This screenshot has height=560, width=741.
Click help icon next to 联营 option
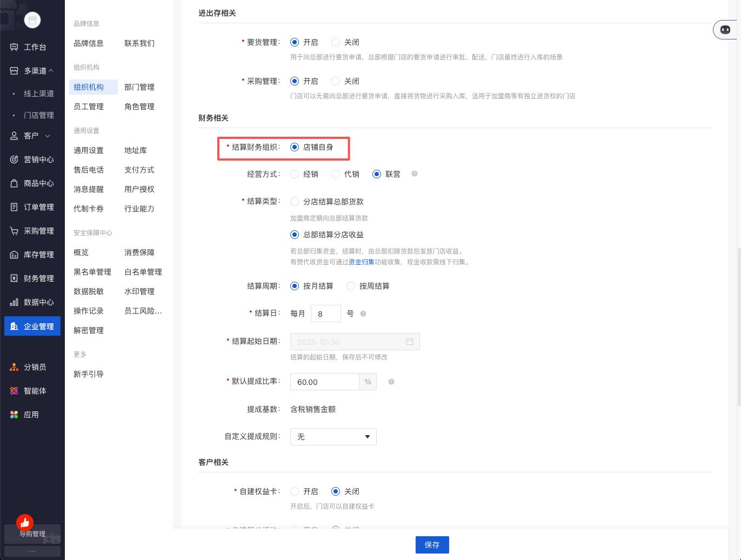(x=415, y=174)
